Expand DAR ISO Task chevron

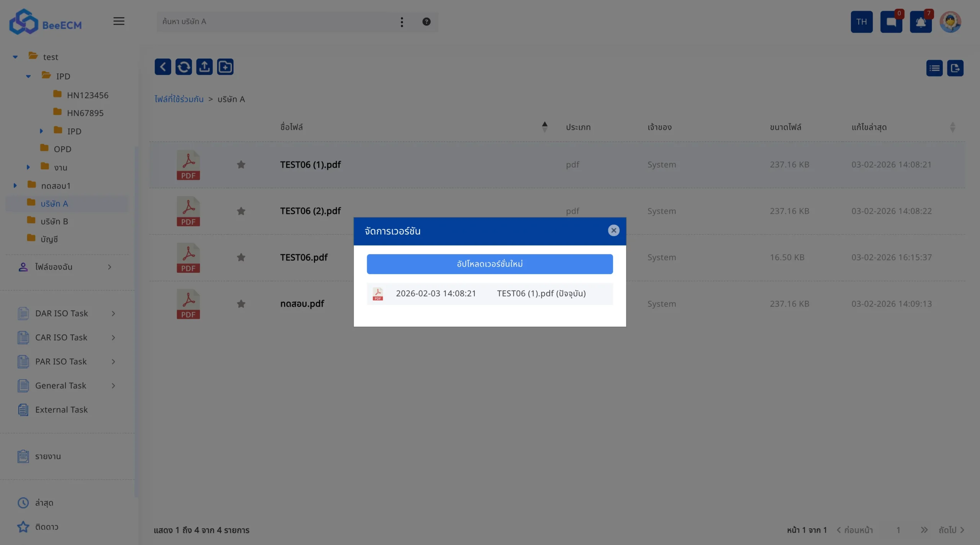click(x=113, y=313)
